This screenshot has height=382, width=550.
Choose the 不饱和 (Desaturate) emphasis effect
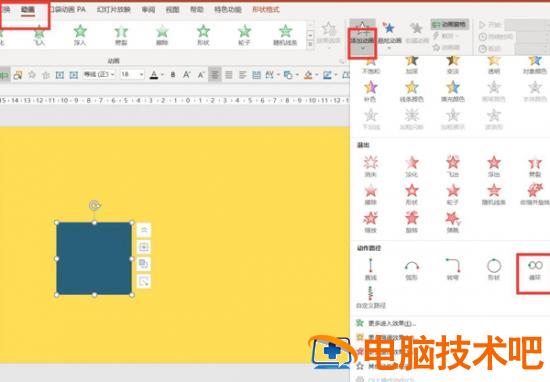tap(371, 65)
